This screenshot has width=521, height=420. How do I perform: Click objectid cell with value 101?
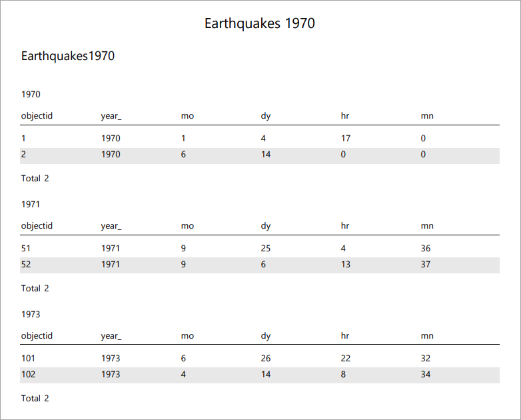tap(29, 359)
